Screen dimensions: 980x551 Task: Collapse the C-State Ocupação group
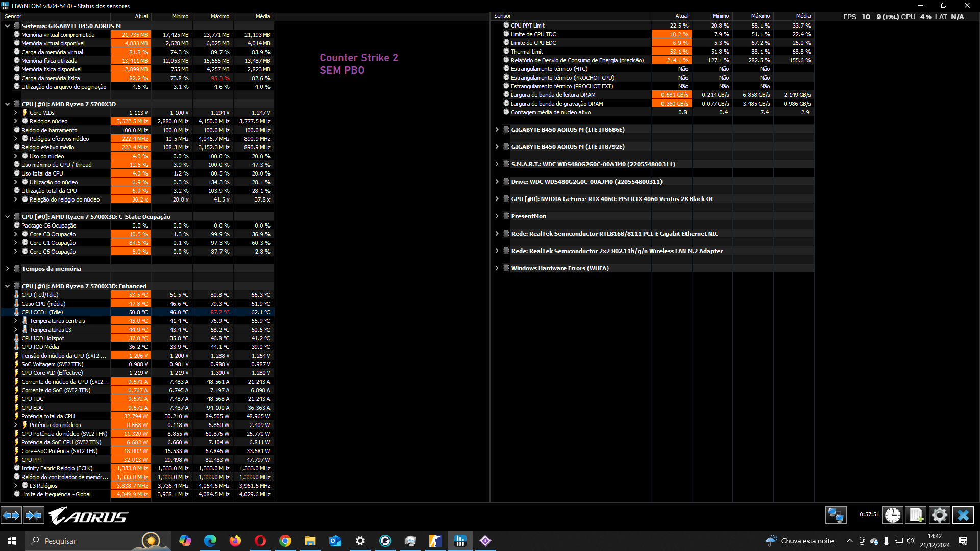coord(7,217)
